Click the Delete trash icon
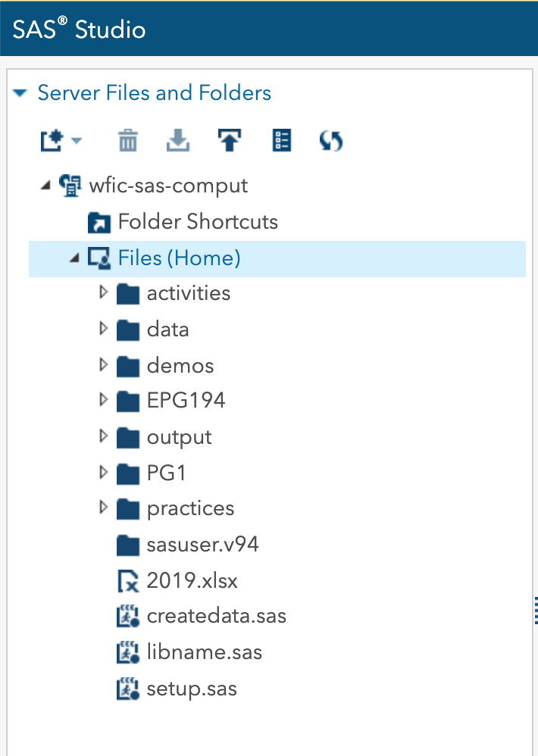This screenshot has height=756, width=538. click(128, 141)
